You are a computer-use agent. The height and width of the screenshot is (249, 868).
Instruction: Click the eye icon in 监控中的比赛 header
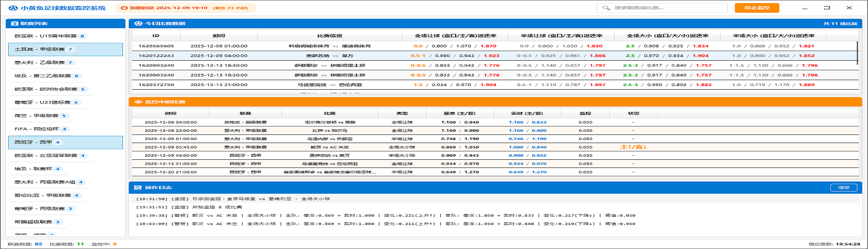[x=138, y=102]
